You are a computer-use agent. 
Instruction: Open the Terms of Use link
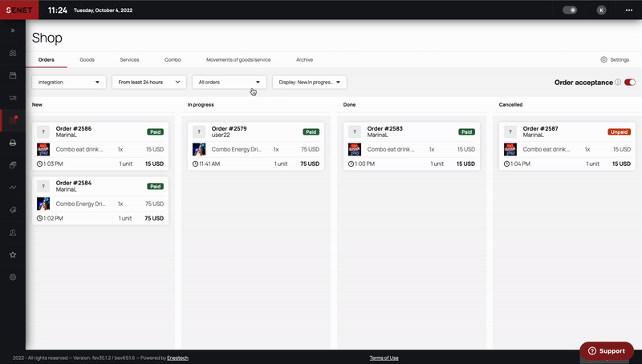[384, 358]
